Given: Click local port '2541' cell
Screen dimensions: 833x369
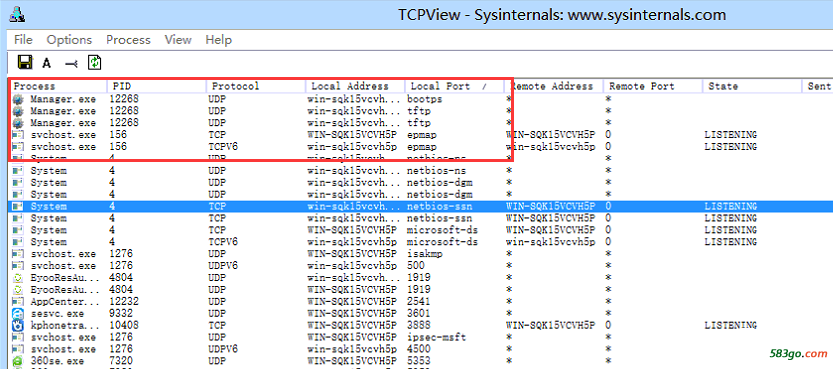Looking at the screenshot, I should [419, 302].
